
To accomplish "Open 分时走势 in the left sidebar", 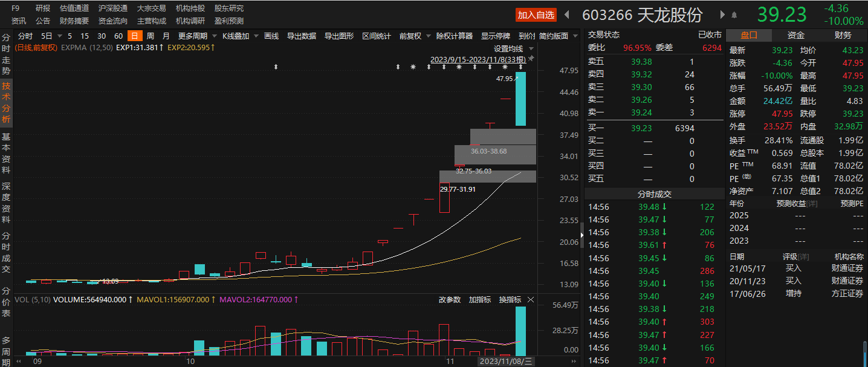I will click(x=6, y=54).
